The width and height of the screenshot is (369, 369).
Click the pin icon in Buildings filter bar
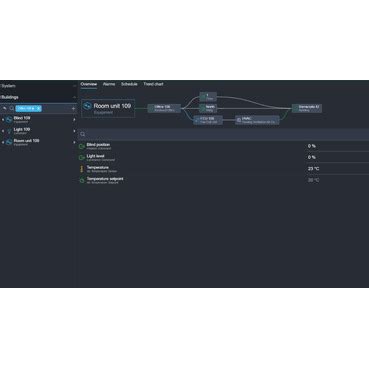[5, 108]
